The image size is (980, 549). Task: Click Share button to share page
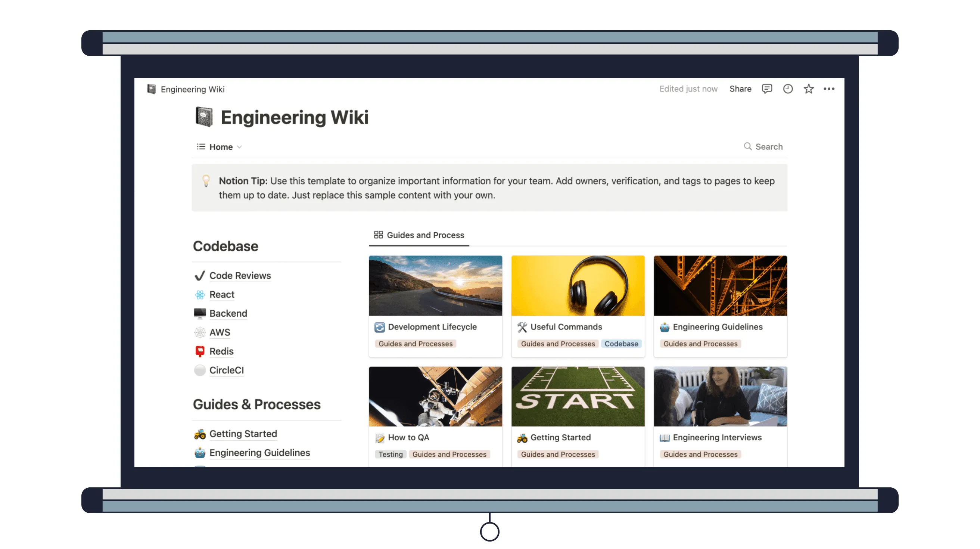(740, 88)
